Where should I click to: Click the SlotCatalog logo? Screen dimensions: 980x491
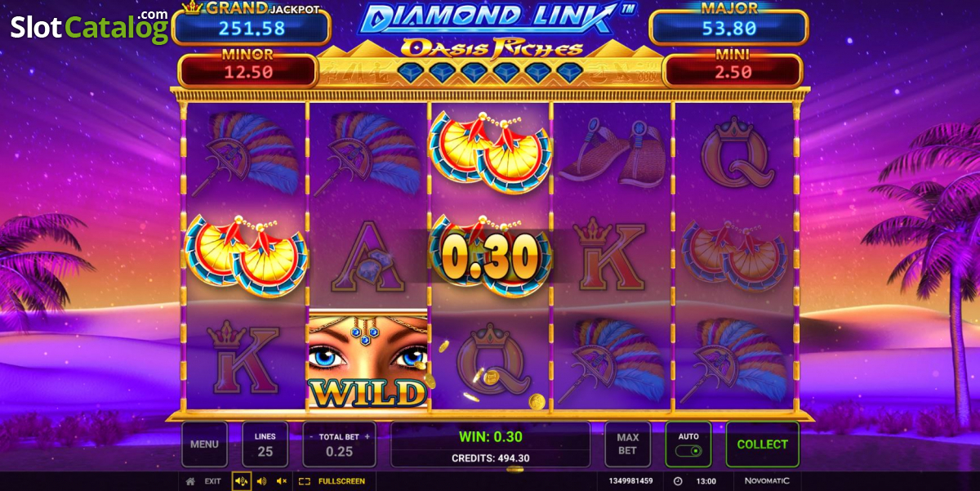pyautogui.click(x=89, y=26)
